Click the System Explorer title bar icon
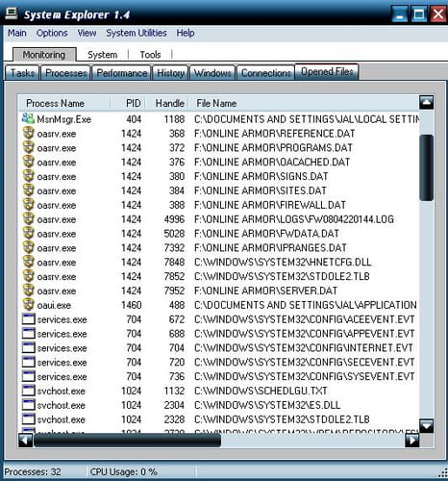This screenshot has width=448, height=481. (12, 13)
